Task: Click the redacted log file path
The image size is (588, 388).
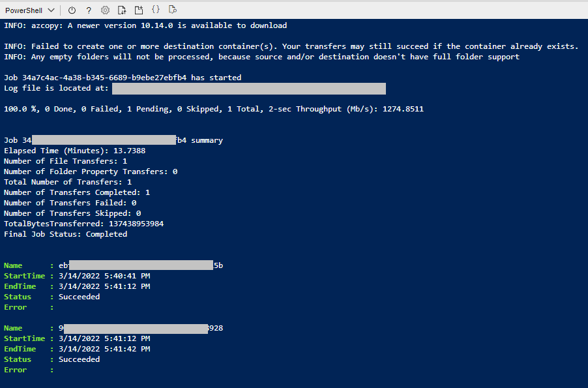Action: tap(248, 88)
